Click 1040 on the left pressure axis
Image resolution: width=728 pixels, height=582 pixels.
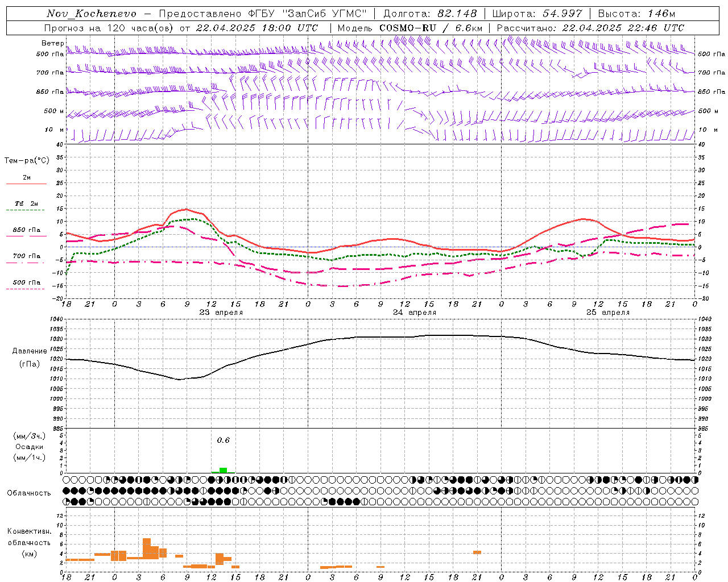(x=57, y=319)
